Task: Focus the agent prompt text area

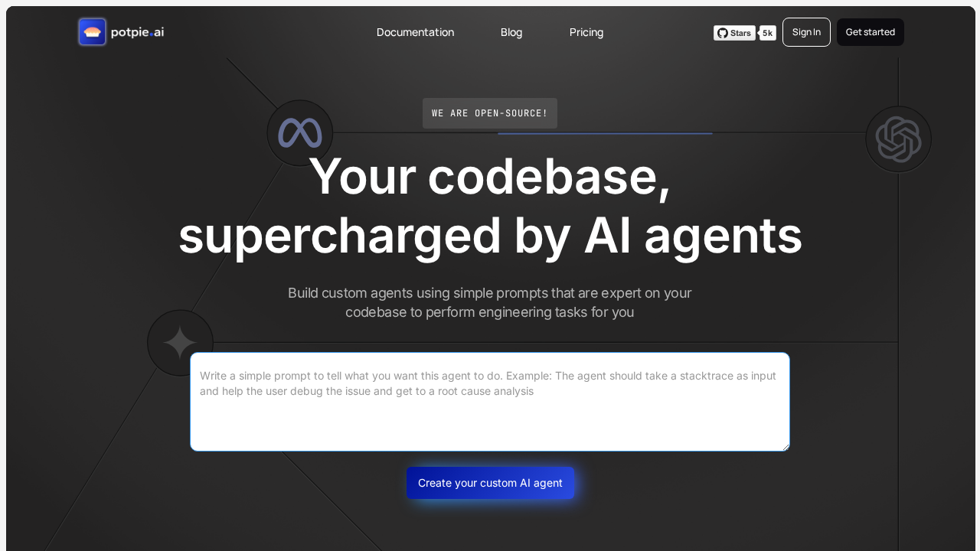Action: pos(489,413)
